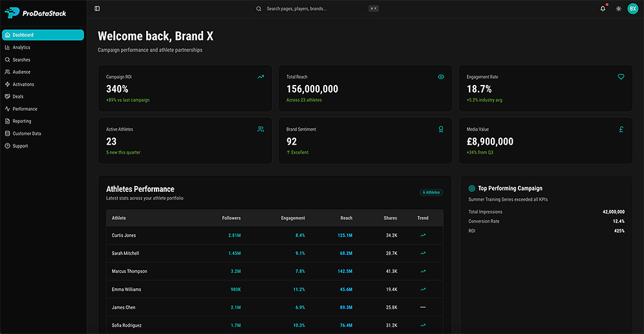This screenshot has height=334, width=644.
Task: Click the Engagement Rate heart icon
Action: [x=621, y=77]
